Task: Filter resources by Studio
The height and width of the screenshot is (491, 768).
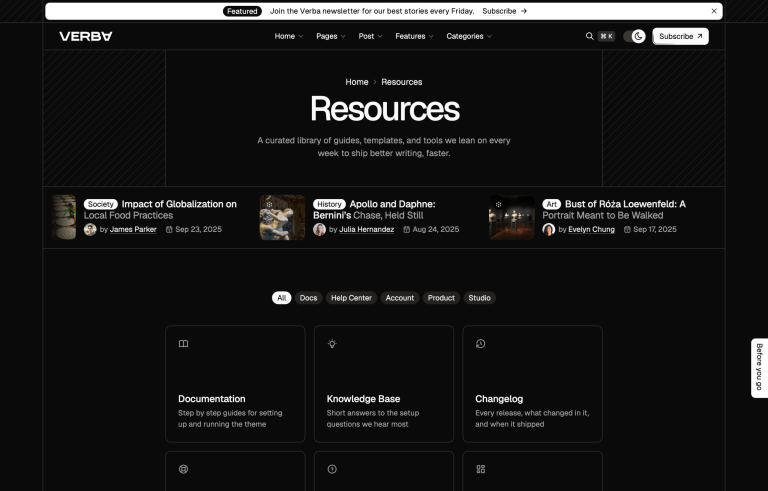Action: coord(479,298)
